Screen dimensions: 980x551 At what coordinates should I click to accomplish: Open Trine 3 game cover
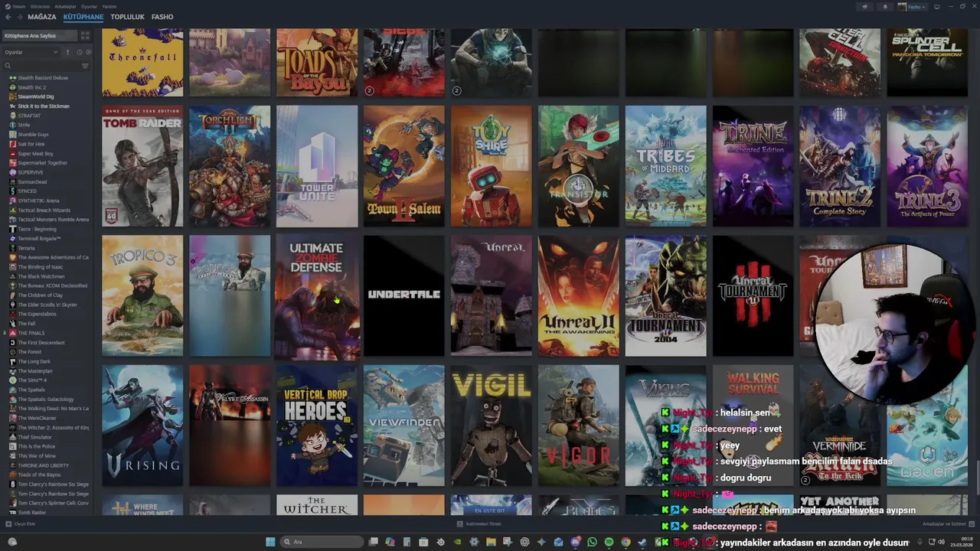coord(928,166)
